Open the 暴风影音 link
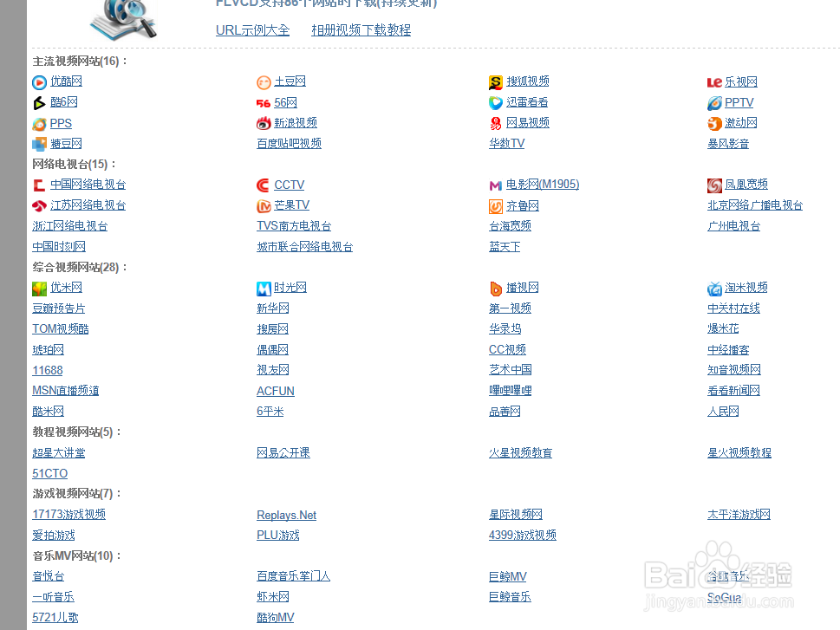Screen dimensions: 840x630 point(728,144)
